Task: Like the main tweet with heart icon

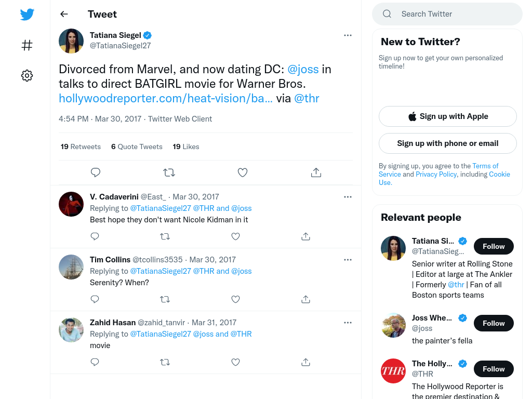Action: (242, 172)
